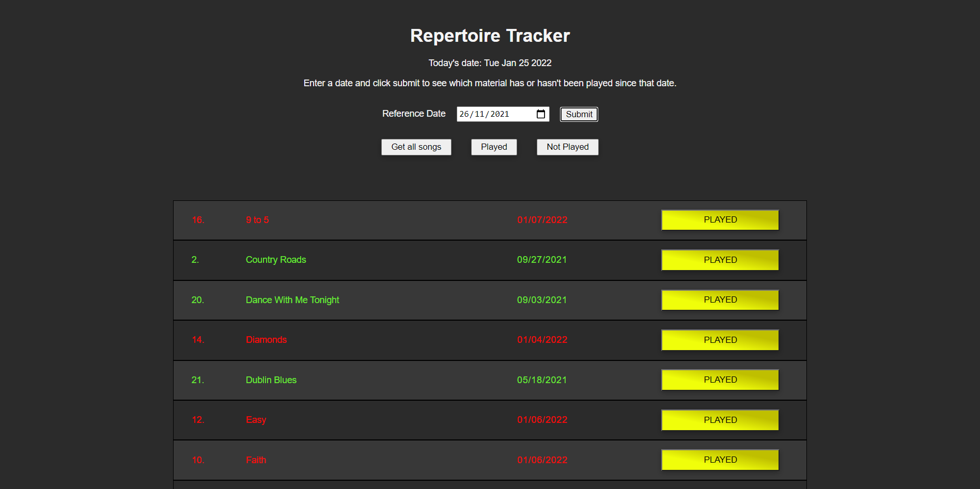This screenshot has height=489, width=980.
Task: Click song number 16.
Action: coord(198,220)
